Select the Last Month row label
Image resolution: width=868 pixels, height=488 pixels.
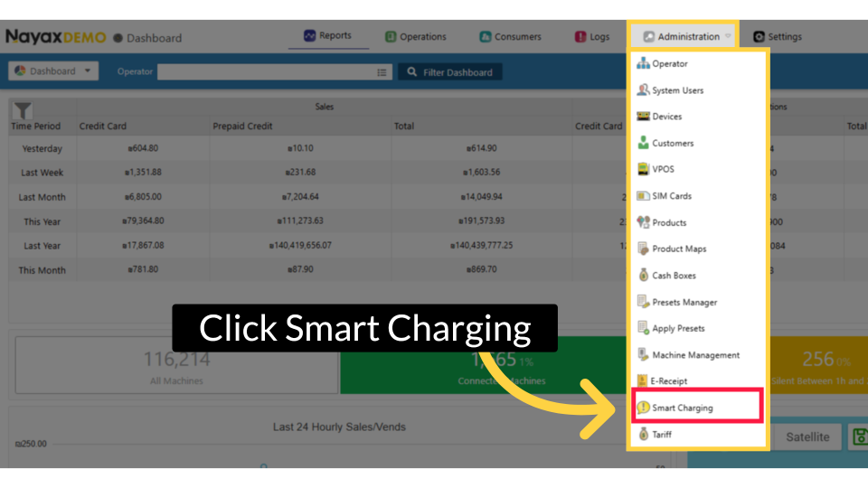pyautogui.click(x=42, y=197)
